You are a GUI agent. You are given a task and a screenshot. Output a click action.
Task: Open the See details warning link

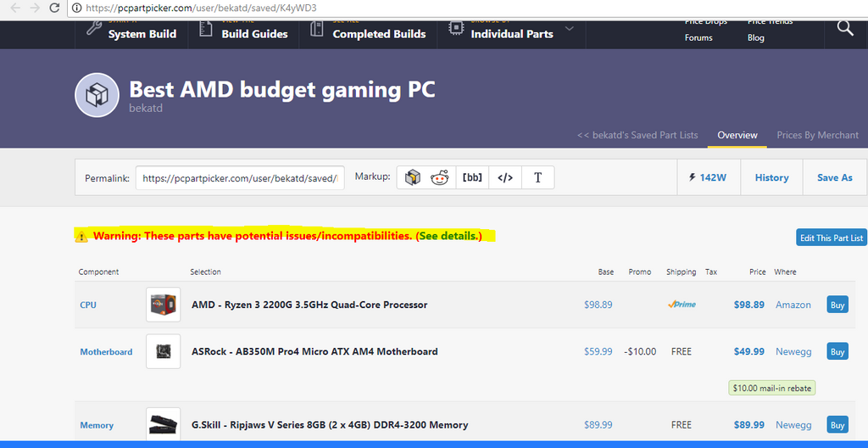tap(449, 236)
